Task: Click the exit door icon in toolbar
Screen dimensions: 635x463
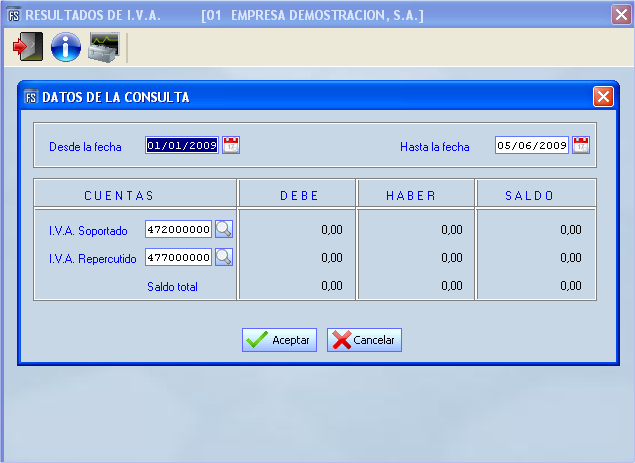Action: 28,47
